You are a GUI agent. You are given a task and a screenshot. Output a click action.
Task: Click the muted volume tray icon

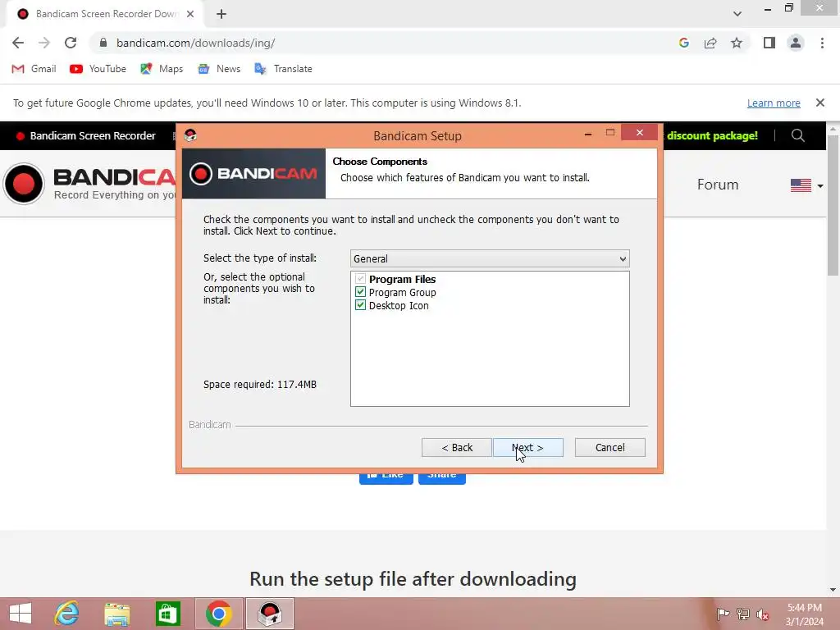click(x=762, y=614)
